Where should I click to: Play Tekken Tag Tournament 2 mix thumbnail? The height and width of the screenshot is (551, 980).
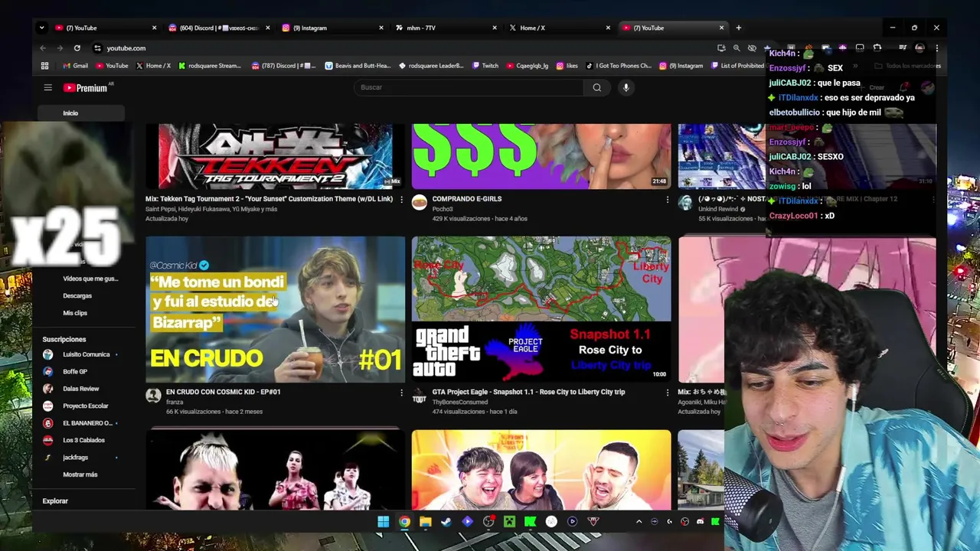point(276,156)
